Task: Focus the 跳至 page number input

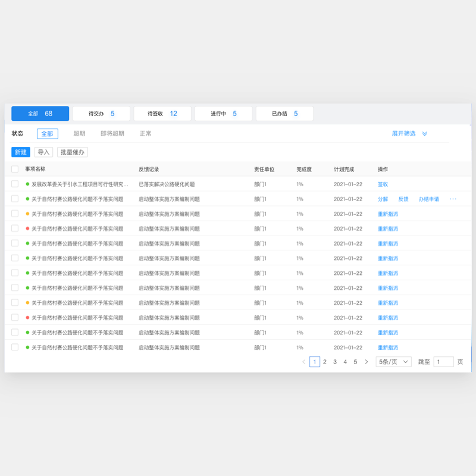Action: (443, 362)
